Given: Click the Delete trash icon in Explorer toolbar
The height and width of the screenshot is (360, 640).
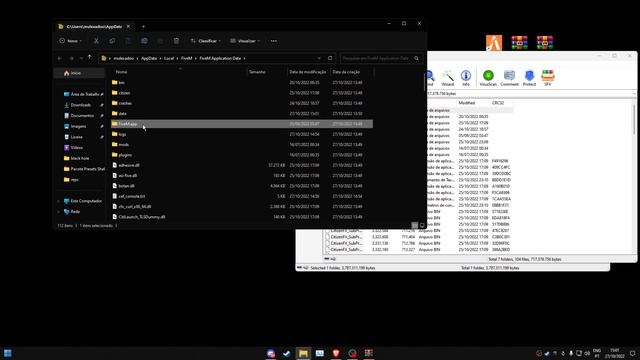Looking at the screenshot, I should point(176,41).
